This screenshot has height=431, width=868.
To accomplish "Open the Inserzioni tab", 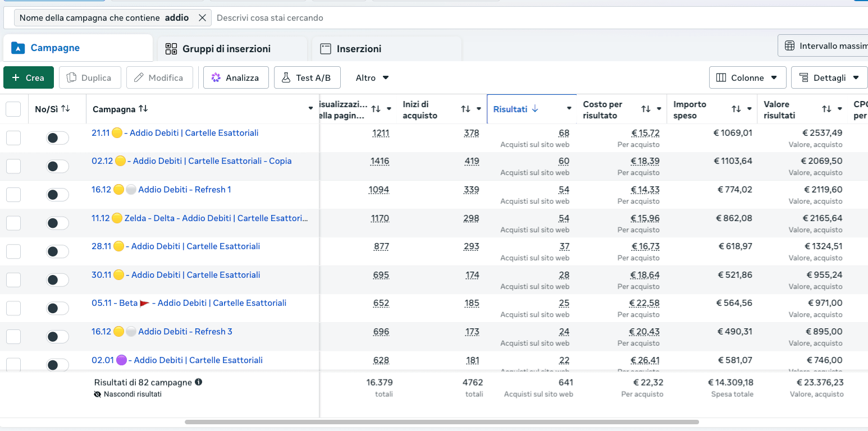I will click(387, 49).
